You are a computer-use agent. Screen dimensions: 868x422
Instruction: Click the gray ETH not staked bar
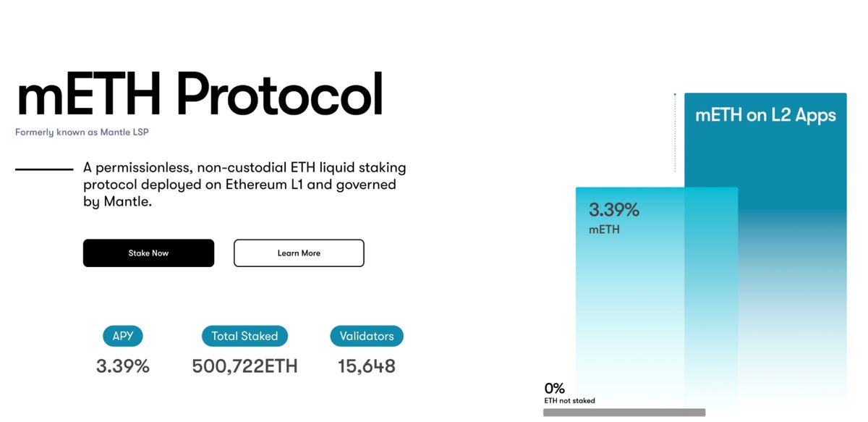click(x=624, y=413)
